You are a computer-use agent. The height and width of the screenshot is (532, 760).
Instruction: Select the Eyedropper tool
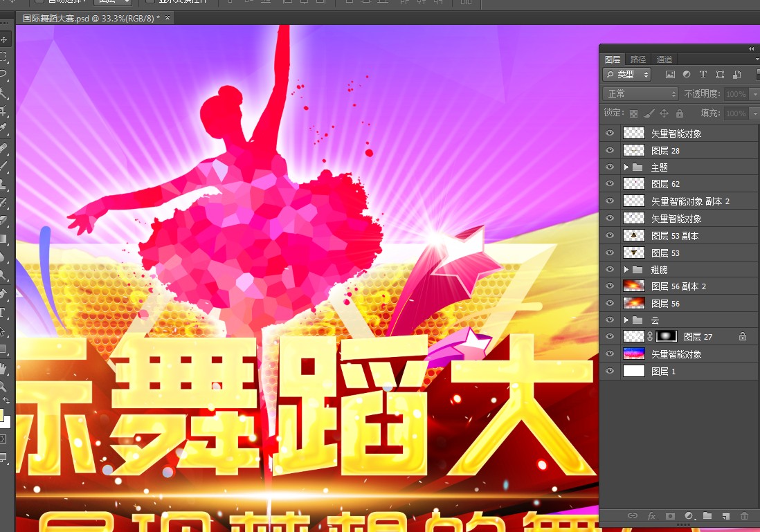[3, 128]
